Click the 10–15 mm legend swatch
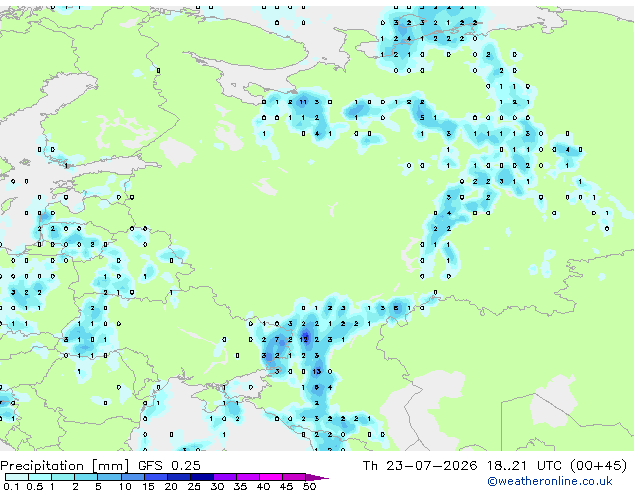 tap(132, 477)
